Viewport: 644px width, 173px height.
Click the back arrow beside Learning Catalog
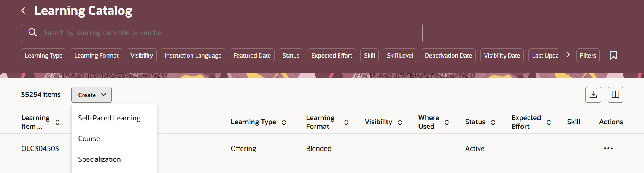(23, 11)
